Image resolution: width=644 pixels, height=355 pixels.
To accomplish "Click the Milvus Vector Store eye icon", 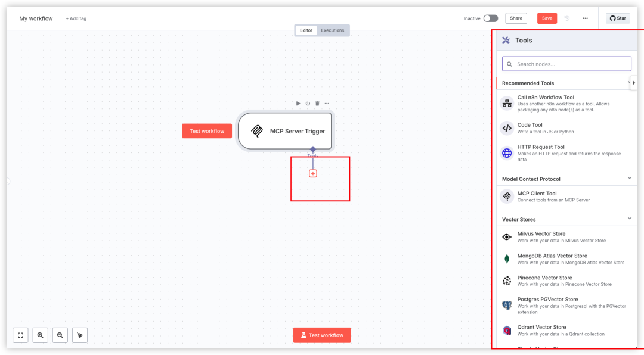I will [507, 237].
